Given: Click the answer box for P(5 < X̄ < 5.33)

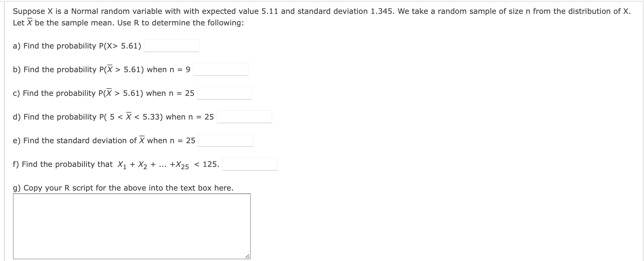Looking at the screenshot, I should click(244, 116).
